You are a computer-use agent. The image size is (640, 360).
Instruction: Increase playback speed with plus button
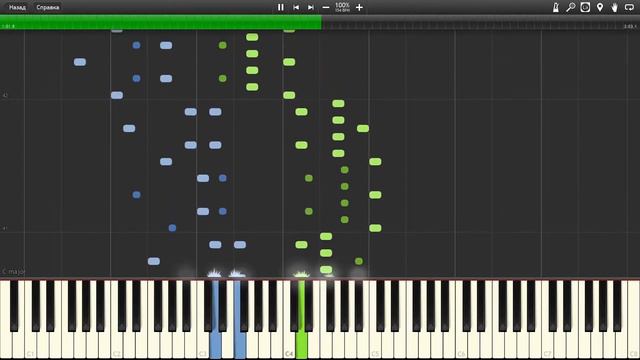click(359, 7)
